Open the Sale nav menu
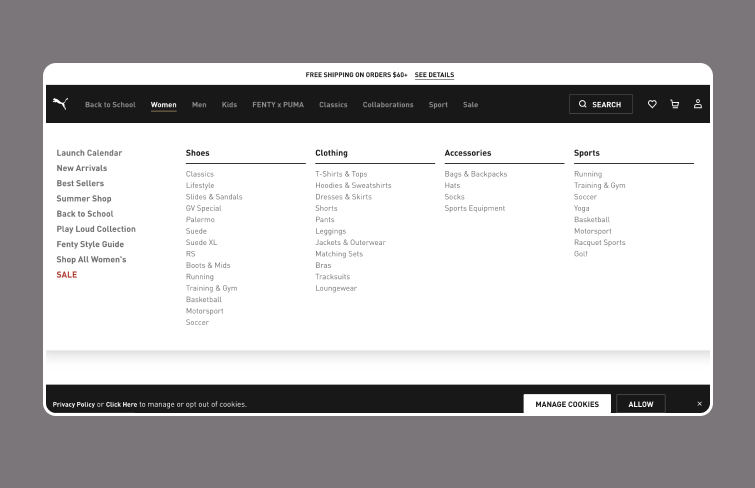Viewport: 755px width, 488px height. pos(470,105)
